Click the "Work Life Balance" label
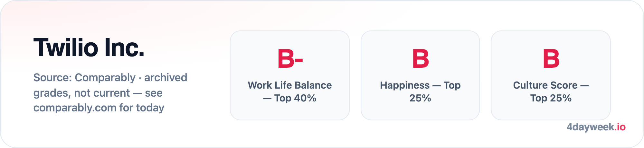 tap(290, 85)
